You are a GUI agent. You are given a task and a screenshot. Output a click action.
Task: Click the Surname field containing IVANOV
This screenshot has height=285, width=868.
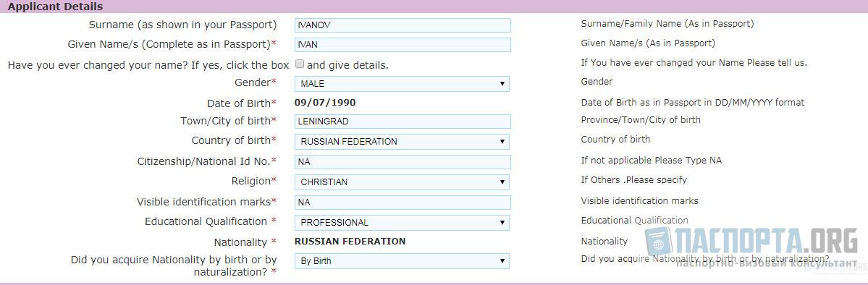(x=403, y=25)
